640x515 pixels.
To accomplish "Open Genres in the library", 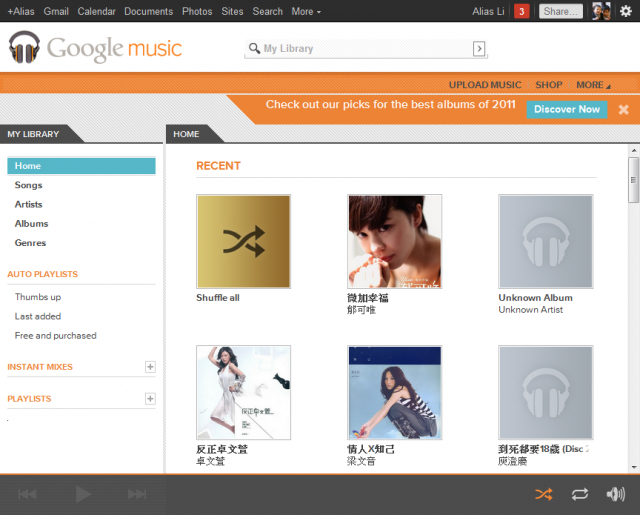I will (30, 242).
